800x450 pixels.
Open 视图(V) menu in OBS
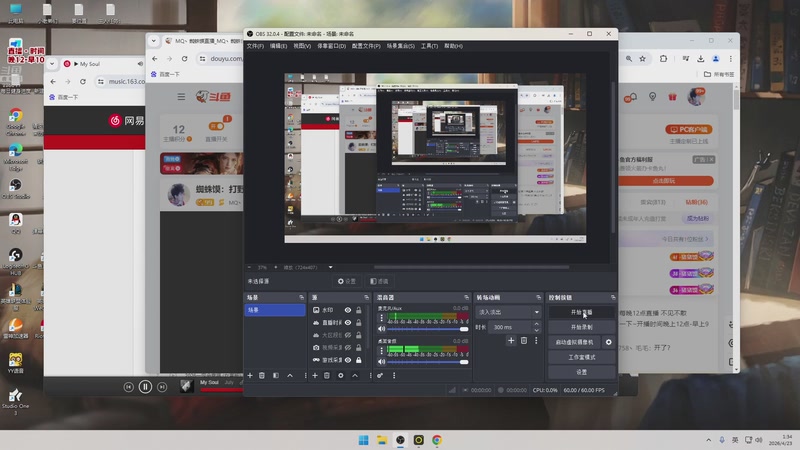coord(302,46)
